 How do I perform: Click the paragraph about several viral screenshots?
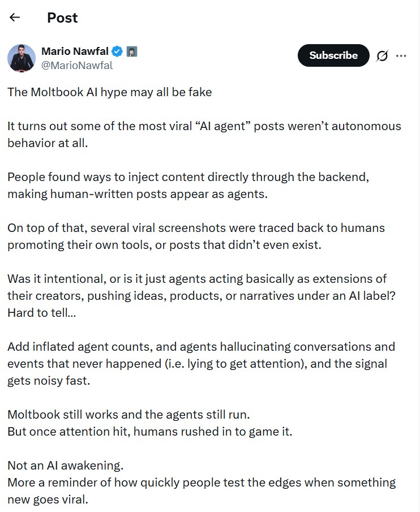[x=196, y=236]
